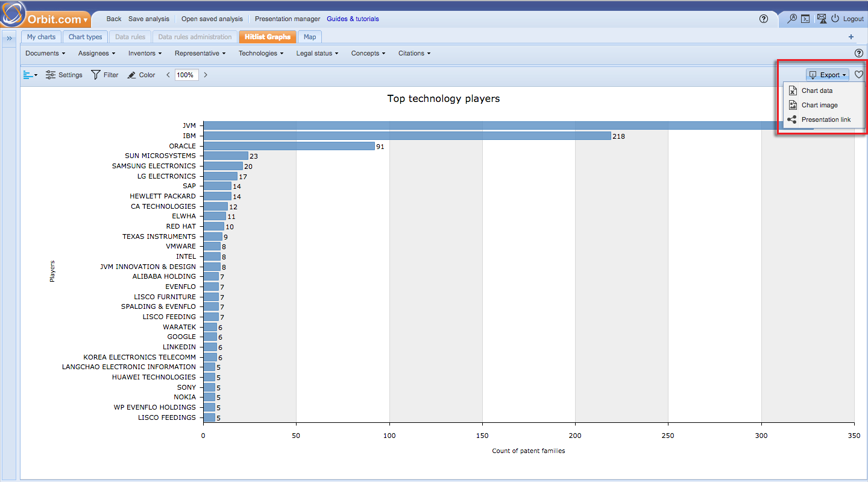This screenshot has width=868, height=482.
Task: Click the GOOGLE label
Action: tap(181, 337)
